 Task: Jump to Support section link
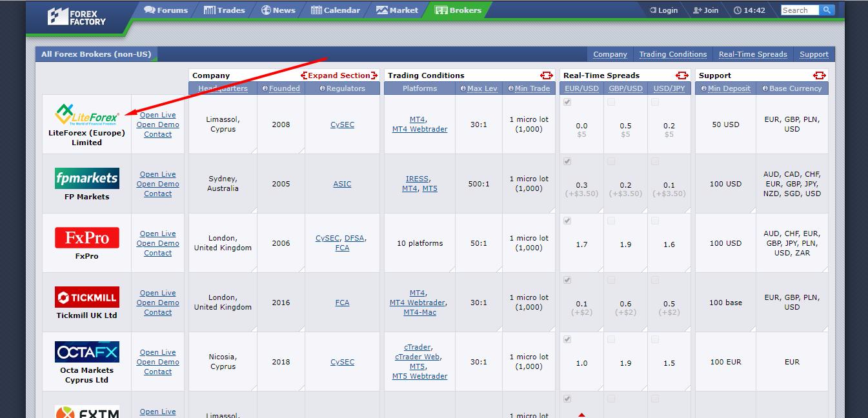click(814, 54)
